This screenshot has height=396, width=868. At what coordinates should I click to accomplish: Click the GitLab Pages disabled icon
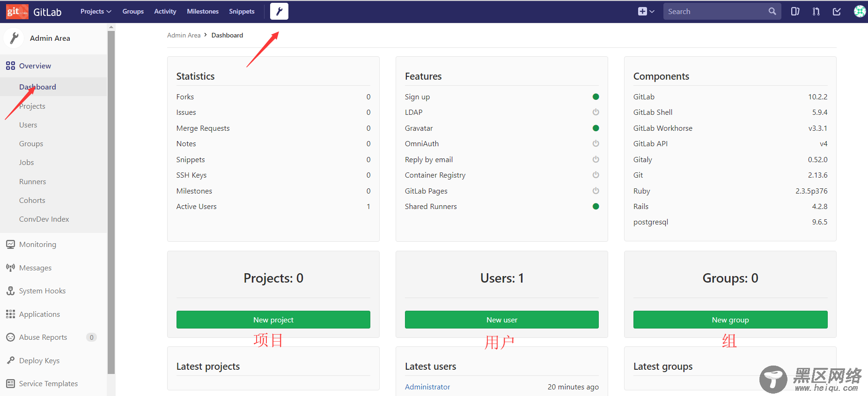[x=596, y=191]
